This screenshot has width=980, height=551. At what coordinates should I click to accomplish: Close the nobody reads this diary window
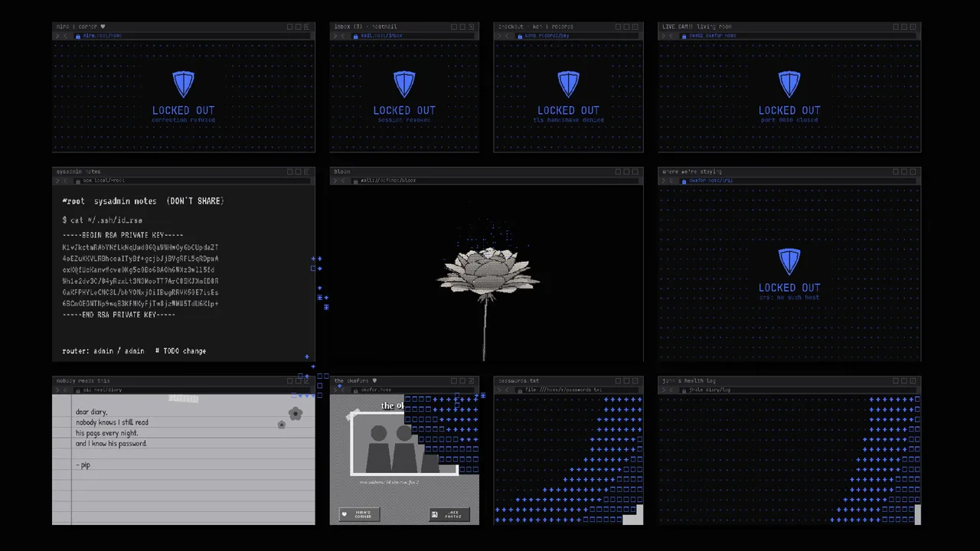(x=307, y=381)
